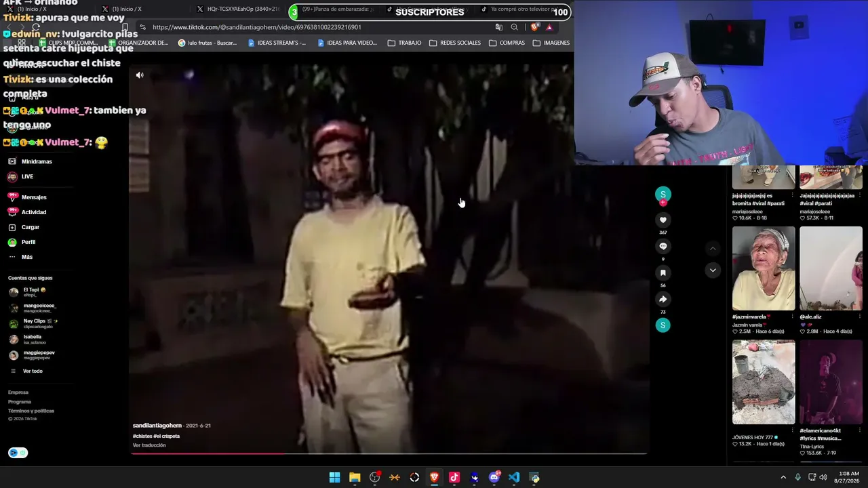This screenshot has height=488, width=868.
Task: Open the ORGANIZADOR DE bookmark
Action: click(x=138, y=43)
